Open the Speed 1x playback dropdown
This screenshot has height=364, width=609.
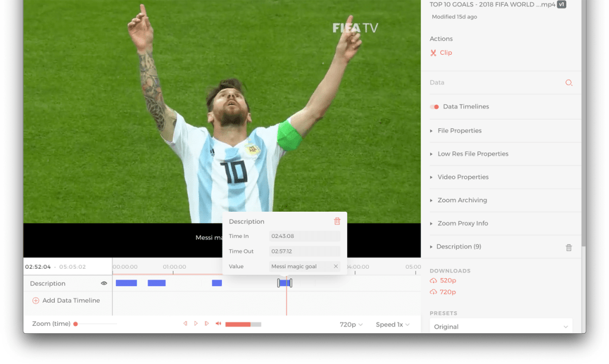click(393, 324)
